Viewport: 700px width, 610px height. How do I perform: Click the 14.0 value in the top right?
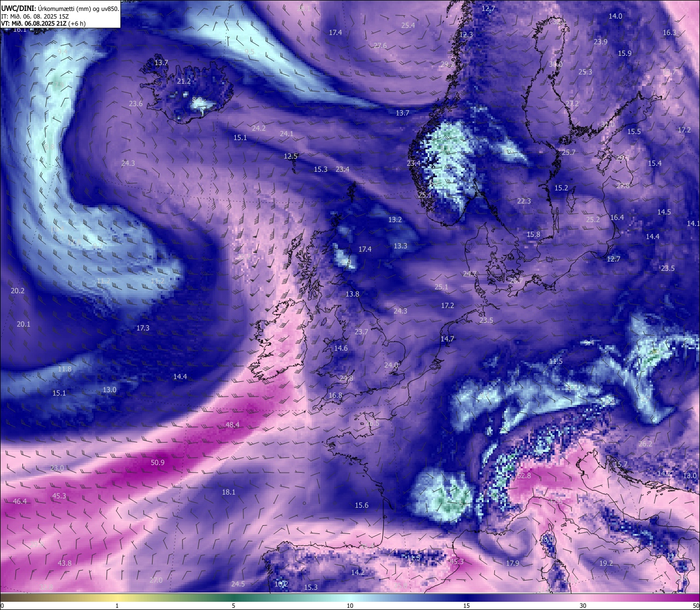click(x=615, y=16)
